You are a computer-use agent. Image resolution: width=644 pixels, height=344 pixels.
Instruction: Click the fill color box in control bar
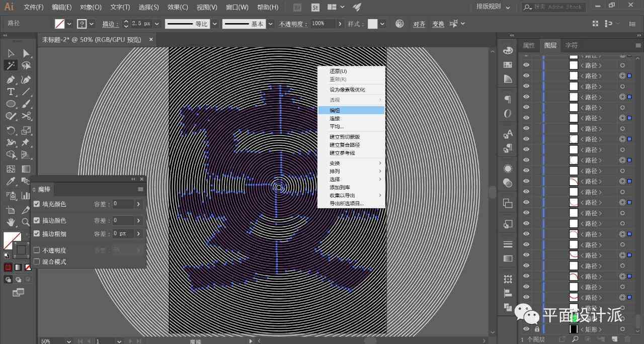click(59, 24)
